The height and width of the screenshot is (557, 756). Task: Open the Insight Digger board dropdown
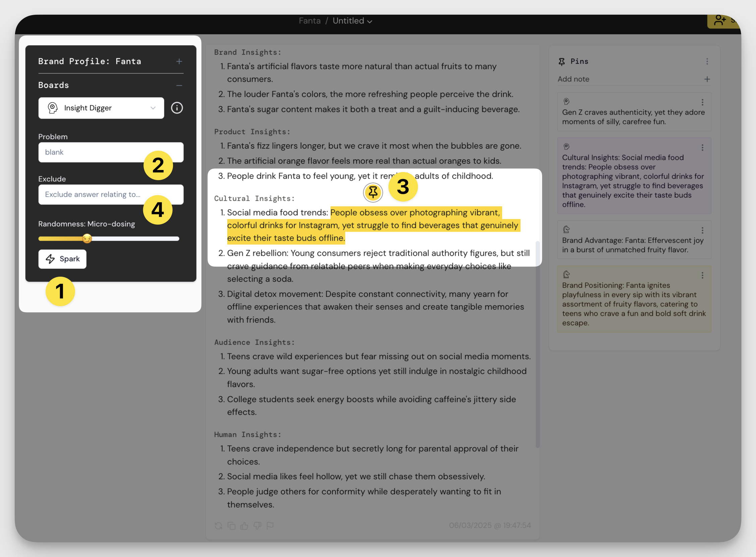pyautogui.click(x=101, y=108)
